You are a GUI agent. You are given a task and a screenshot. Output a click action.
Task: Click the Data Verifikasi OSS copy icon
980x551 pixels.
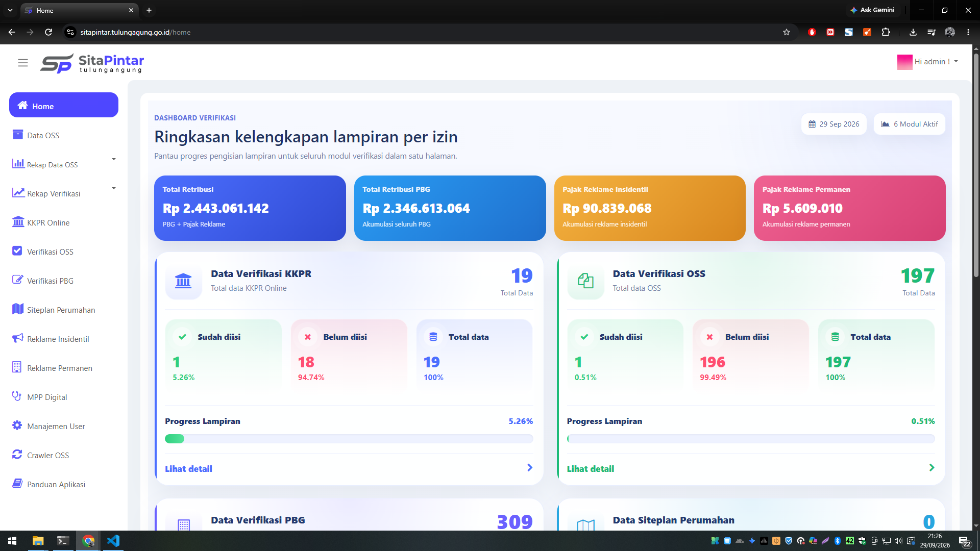coord(585,281)
